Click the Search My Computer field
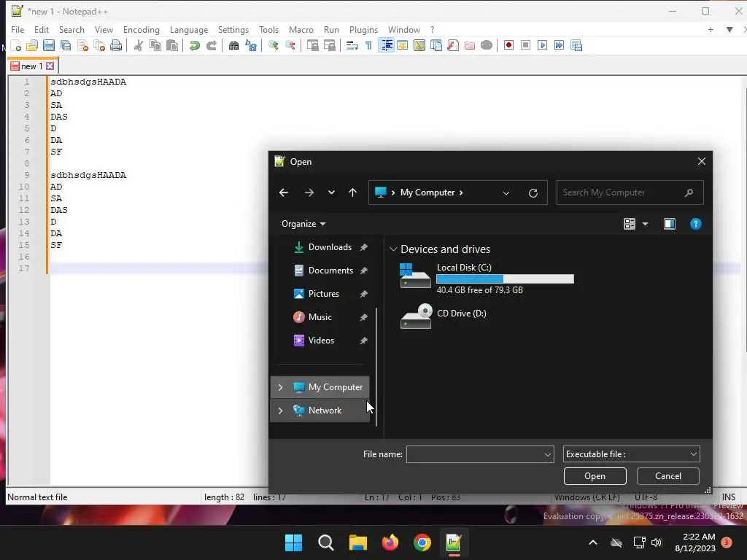Screen dimensions: 747x560 [630, 192]
